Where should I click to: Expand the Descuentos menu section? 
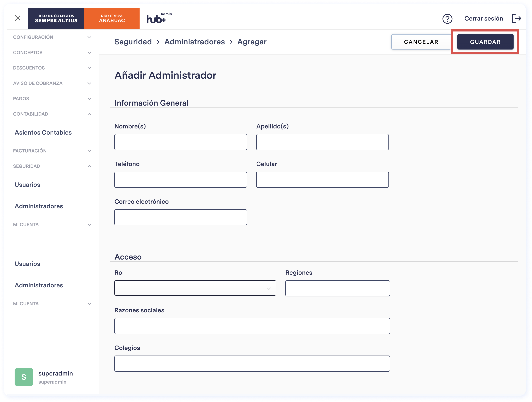point(52,68)
